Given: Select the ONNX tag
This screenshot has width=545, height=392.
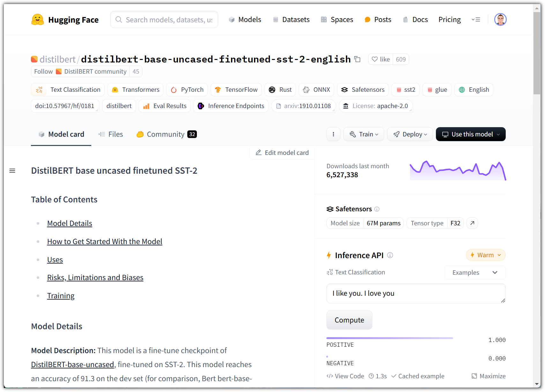Looking at the screenshot, I should click(316, 90).
